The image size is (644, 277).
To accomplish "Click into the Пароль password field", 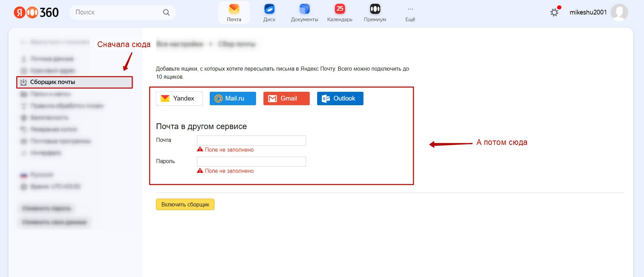I will click(x=251, y=162).
